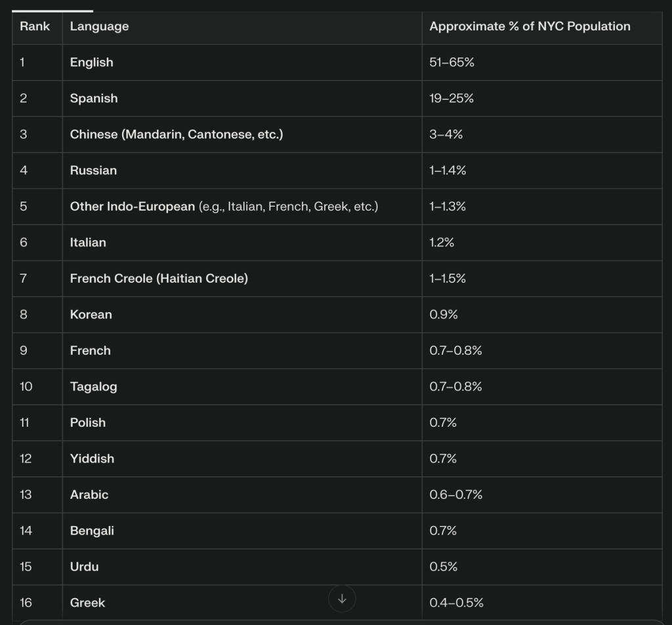This screenshot has height=625, width=672.
Task: Select the Spanish language cell
Action: tap(94, 99)
